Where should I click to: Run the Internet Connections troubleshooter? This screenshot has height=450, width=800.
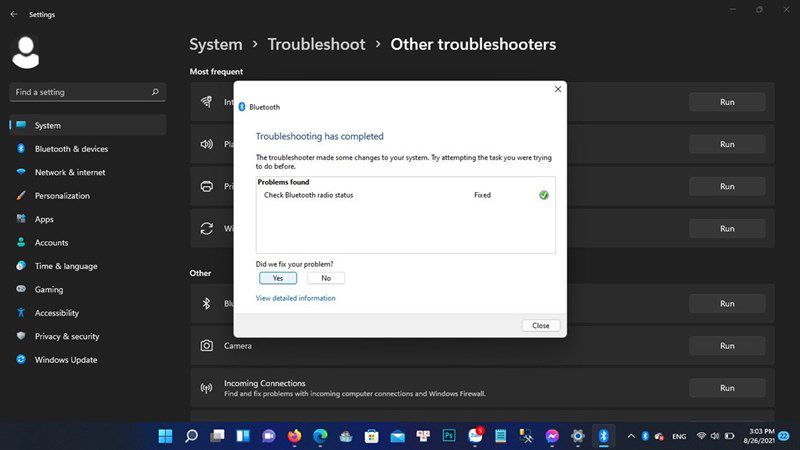point(727,102)
